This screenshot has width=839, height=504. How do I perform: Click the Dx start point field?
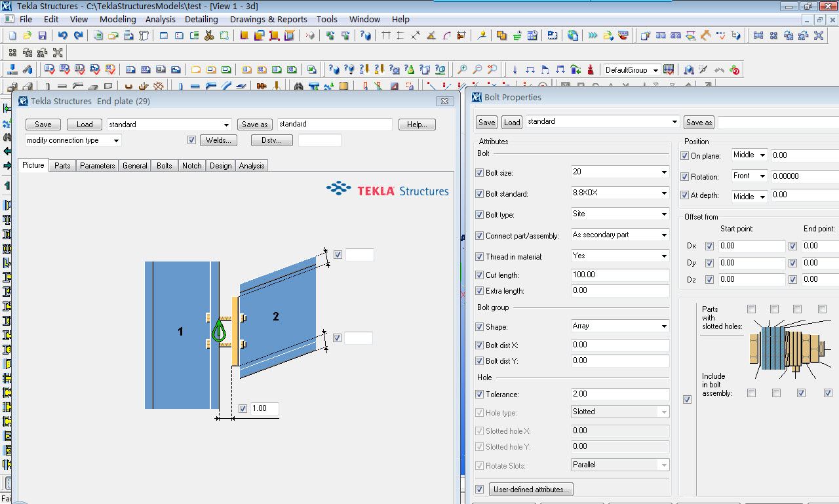click(752, 246)
